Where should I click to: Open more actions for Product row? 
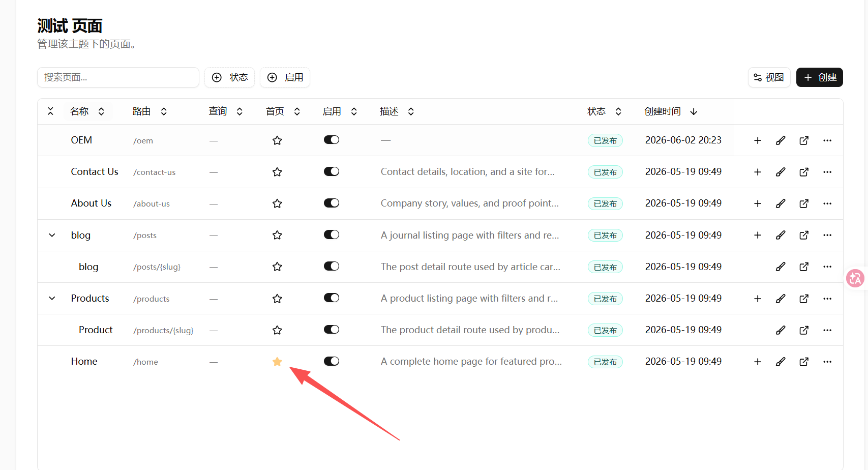[x=827, y=330]
